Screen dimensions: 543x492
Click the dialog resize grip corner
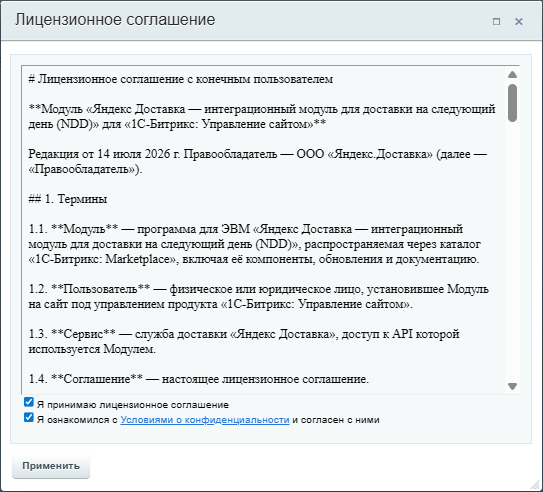coord(535,485)
